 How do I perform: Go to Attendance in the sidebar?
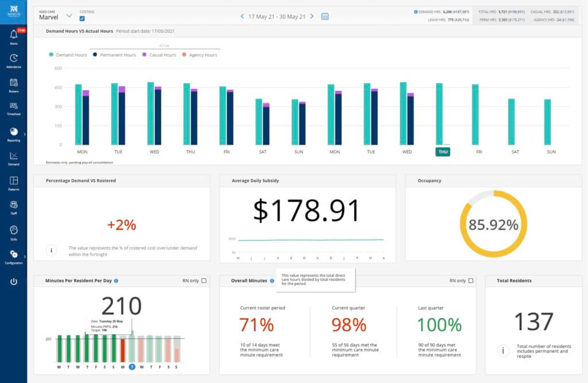click(14, 59)
